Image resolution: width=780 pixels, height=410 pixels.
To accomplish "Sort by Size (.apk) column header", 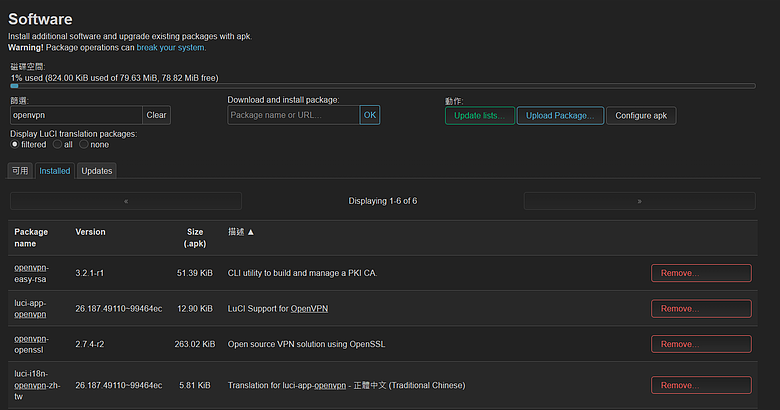I will tap(195, 238).
